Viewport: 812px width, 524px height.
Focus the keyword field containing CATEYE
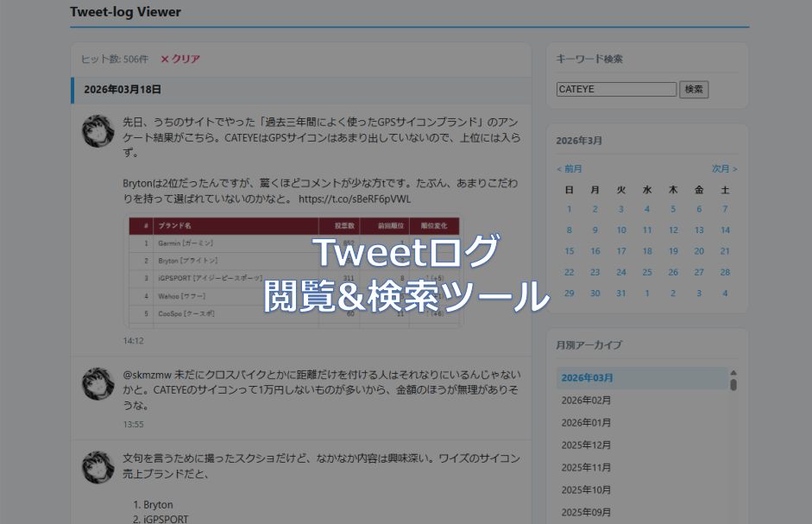click(x=616, y=89)
